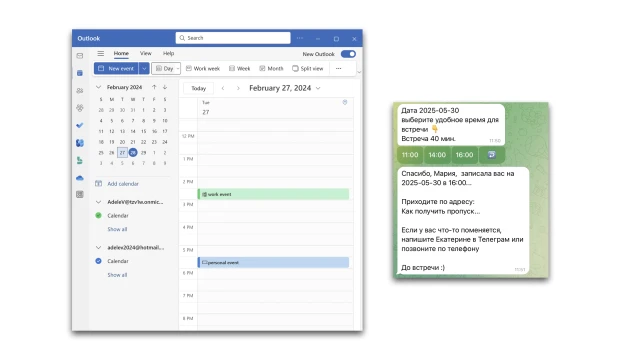Switch to the View tab
The height and width of the screenshot is (360, 640).
pos(146,53)
